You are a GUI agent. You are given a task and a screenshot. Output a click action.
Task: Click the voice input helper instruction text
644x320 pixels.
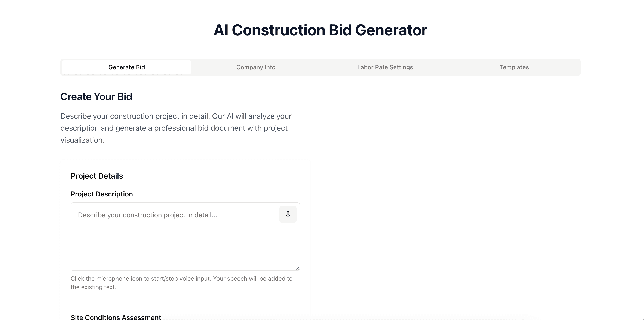181,283
